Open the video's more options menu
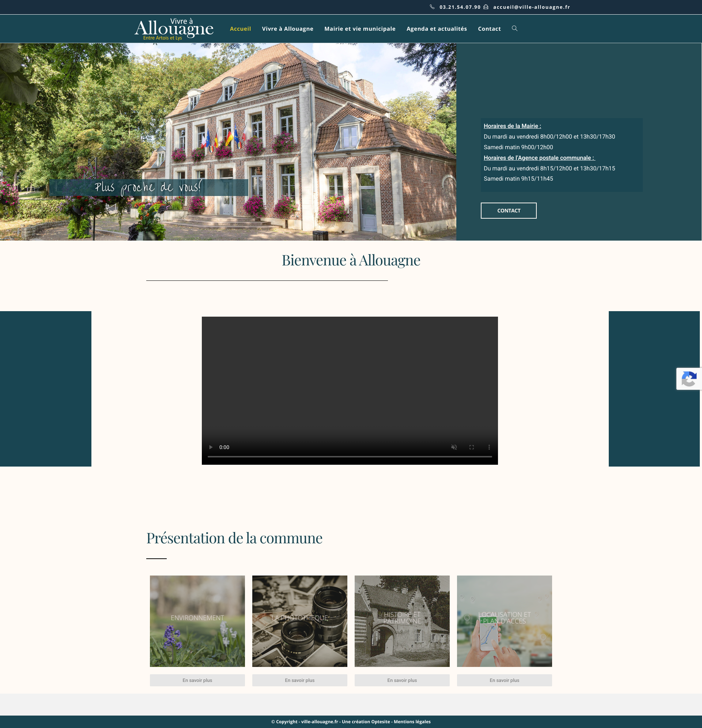Viewport: 702px width, 728px height. click(489, 447)
